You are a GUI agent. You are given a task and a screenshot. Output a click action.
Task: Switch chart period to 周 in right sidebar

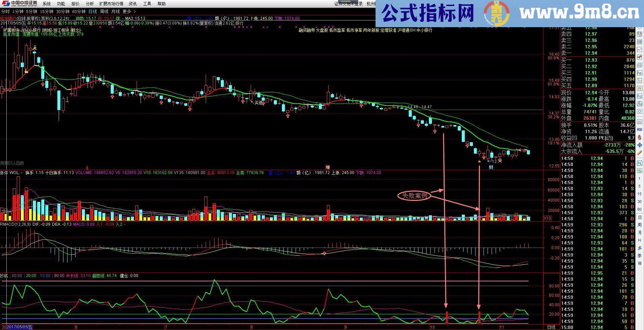pos(640,225)
